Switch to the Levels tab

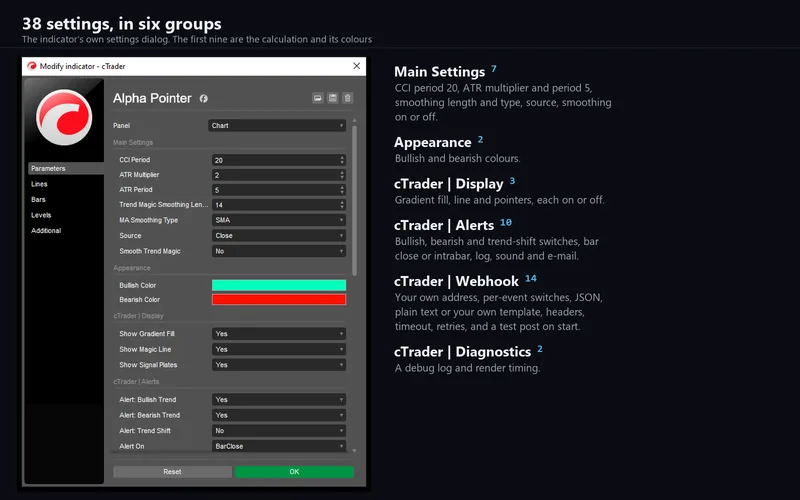pyautogui.click(x=41, y=215)
